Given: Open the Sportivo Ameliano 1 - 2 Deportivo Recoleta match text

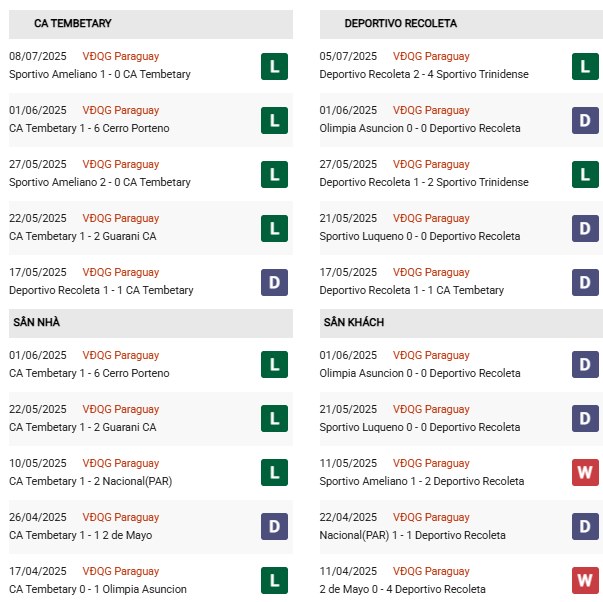Looking at the screenshot, I should pos(421,482).
